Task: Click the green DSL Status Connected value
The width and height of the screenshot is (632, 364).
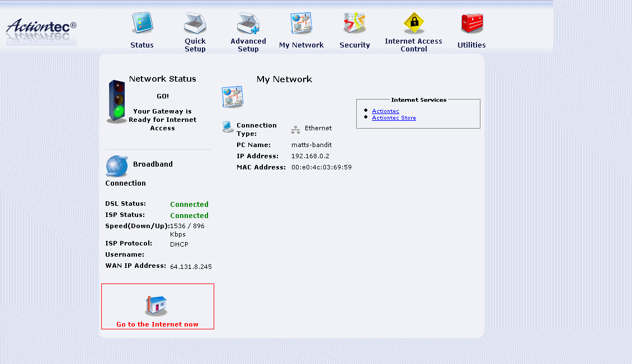Action: click(189, 205)
